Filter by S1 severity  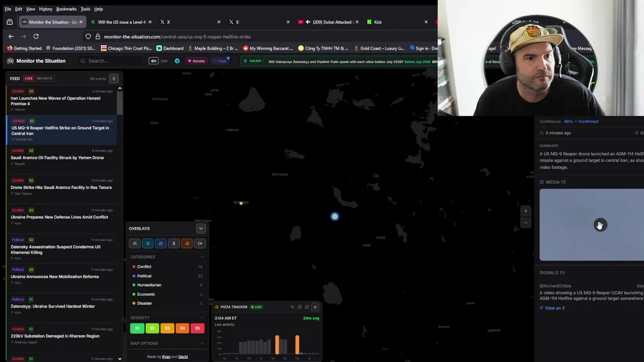pyautogui.click(x=137, y=328)
